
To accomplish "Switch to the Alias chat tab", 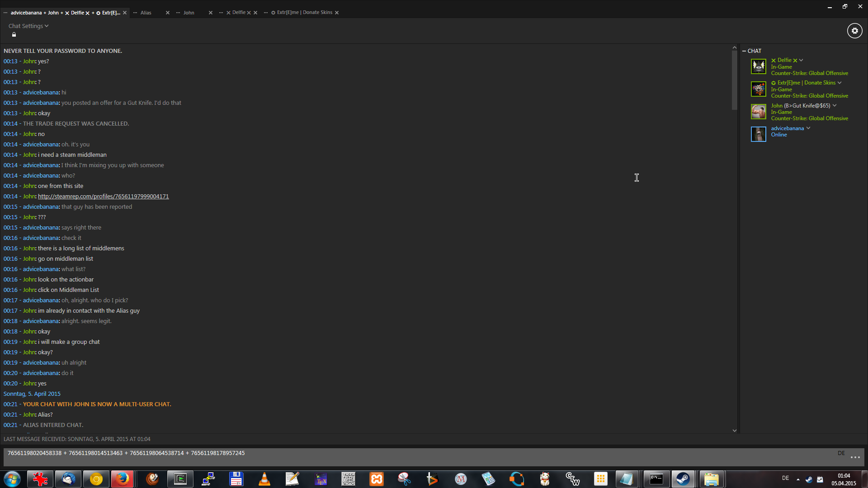I will click(x=146, y=13).
